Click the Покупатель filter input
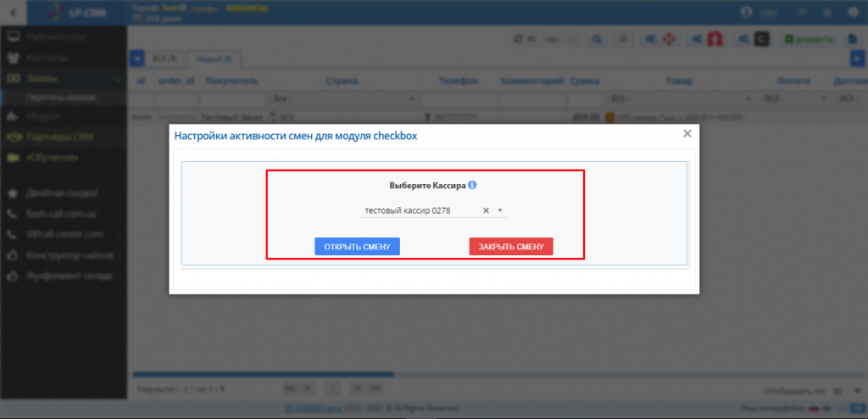The height and width of the screenshot is (419, 868). coord(232,100)
